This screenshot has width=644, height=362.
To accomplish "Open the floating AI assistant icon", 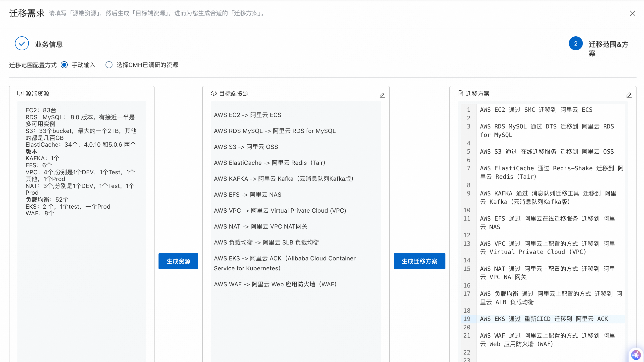I will coord(636,355).
